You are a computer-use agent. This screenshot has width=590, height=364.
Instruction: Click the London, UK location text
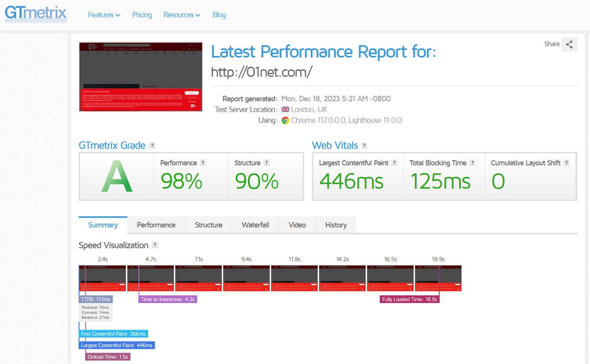tap(309, 110)
